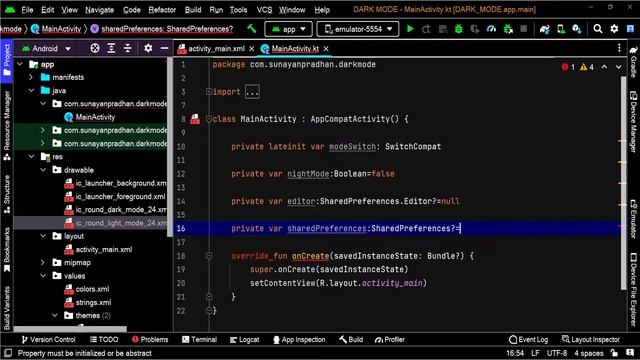Image resolution: width=640 pixels, height=360 pixels.
Task: Open Project panel gear options
Action: [148, 49]
